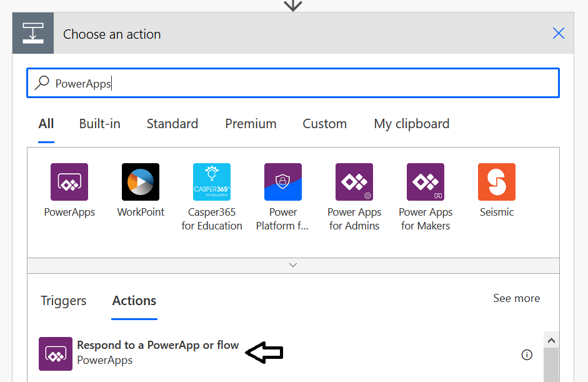Switch to the My clipboard tab
The image size is (588, 382).
411,124
